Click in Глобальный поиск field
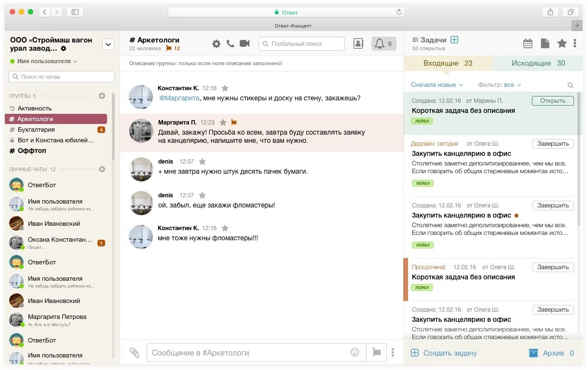This screenshot has height=370, width=588. 302,44
